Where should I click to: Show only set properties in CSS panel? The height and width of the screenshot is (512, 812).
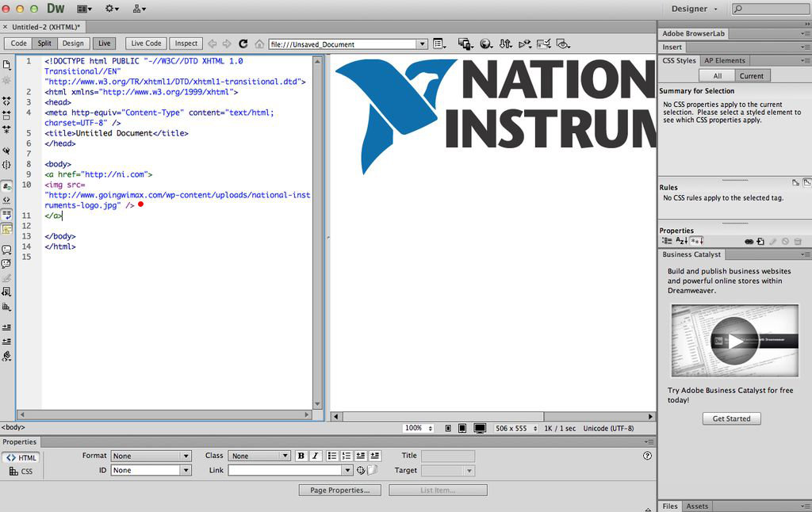coord(696,241)
